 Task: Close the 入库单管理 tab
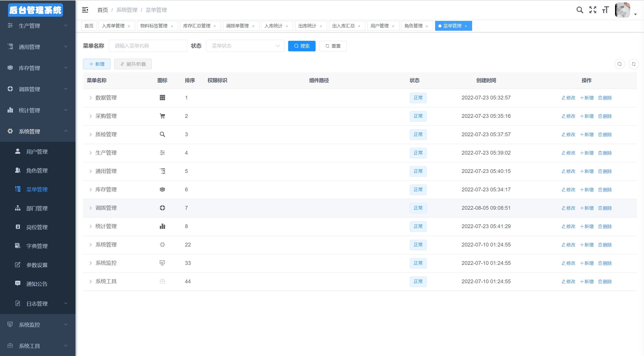pyautogui.click(x=129, y=26)
